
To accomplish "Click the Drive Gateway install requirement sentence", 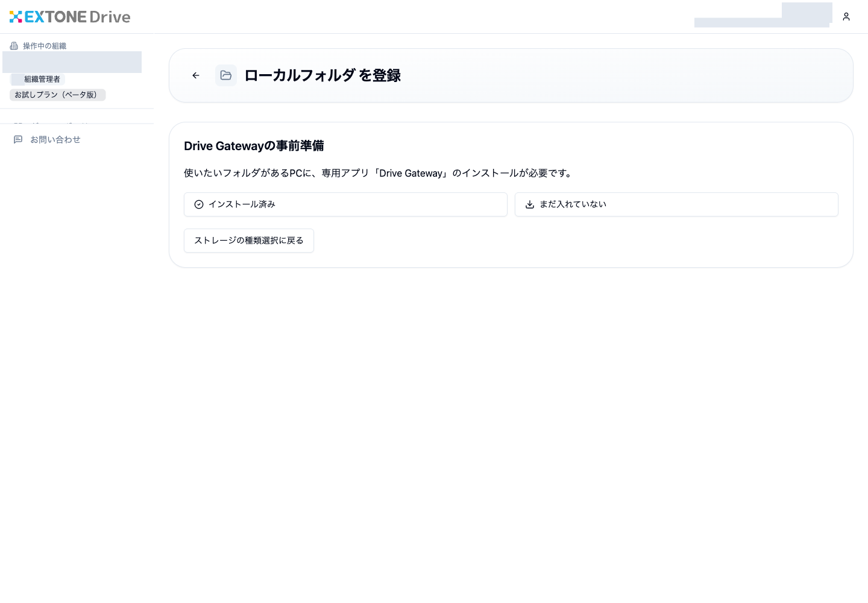I will tap(379, 173).
